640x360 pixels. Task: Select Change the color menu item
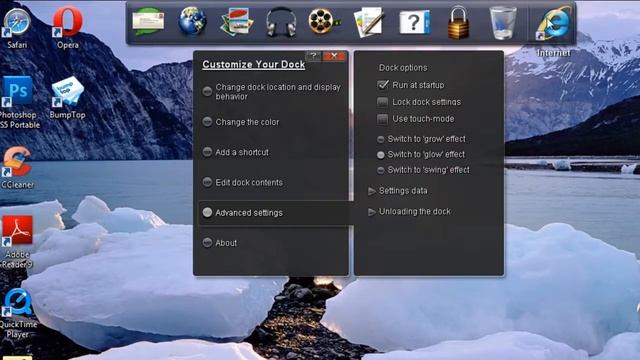coord(241,122)
